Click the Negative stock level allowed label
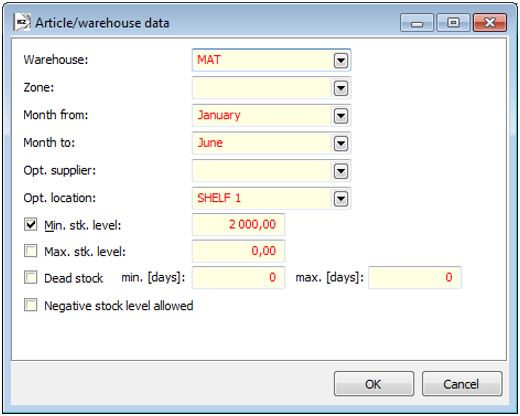 click(119, 305)
